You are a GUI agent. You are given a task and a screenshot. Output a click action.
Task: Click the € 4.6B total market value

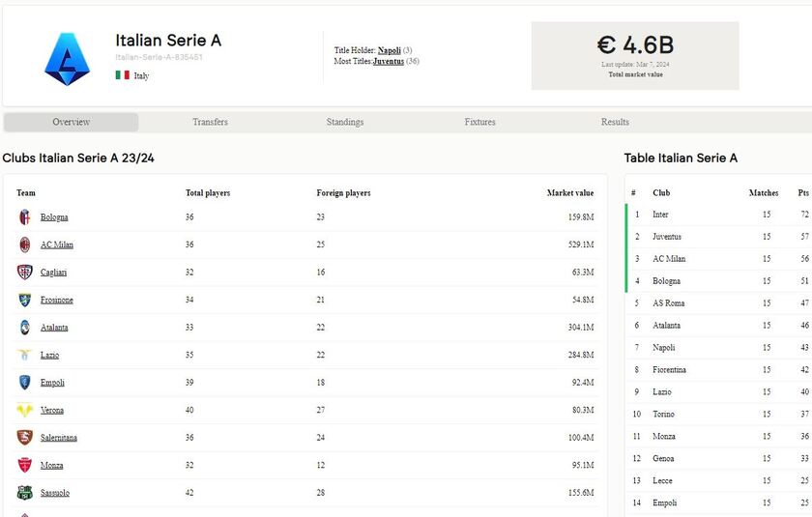[635, 45]
